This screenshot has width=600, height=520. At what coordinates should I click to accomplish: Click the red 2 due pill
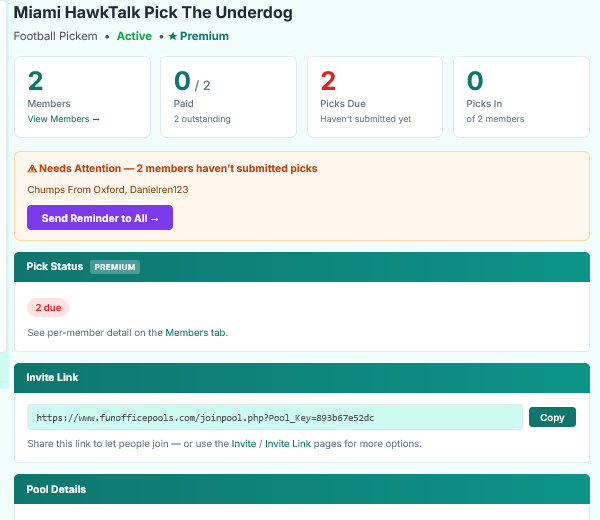tap(48, 308)
